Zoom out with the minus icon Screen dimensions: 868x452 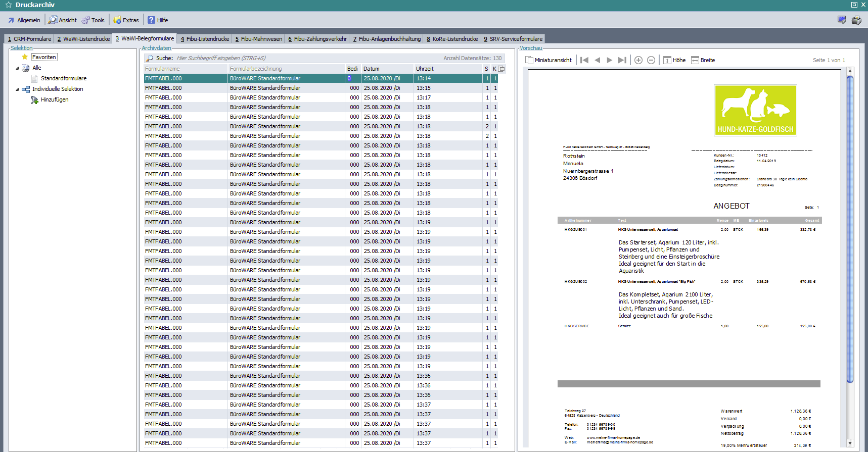point(651,60)
